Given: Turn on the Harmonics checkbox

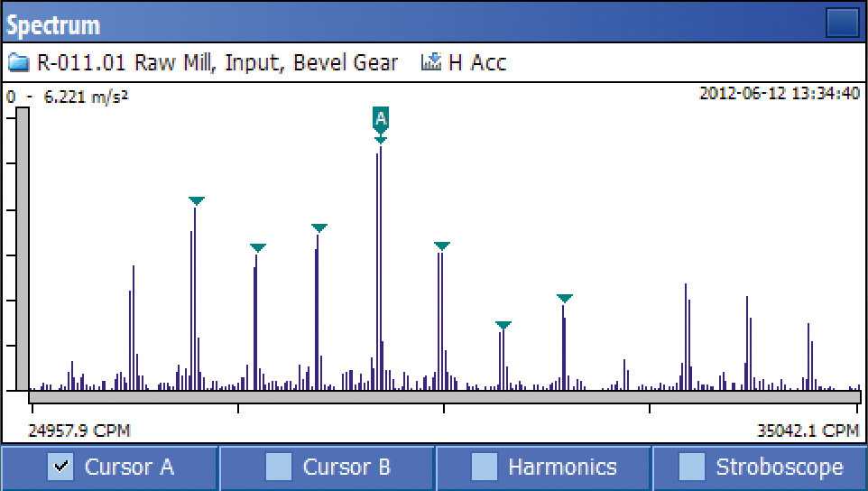Looking at the screenshot, I should coord(485,466).
